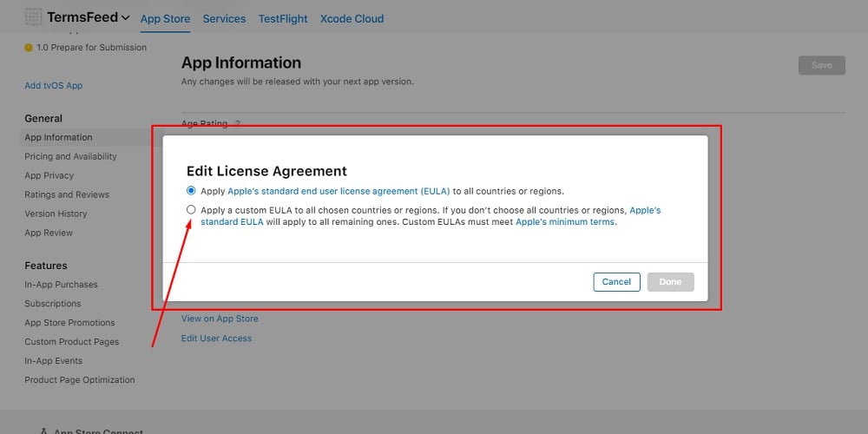
Task: Switch to the App Store tab
Action: click(165, 19)
